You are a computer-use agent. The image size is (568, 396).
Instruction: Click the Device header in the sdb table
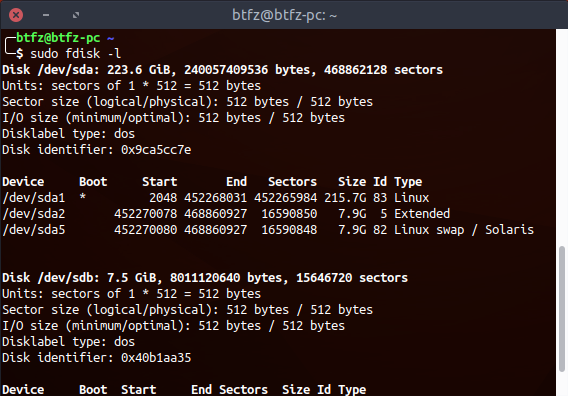tap(23, 389)
